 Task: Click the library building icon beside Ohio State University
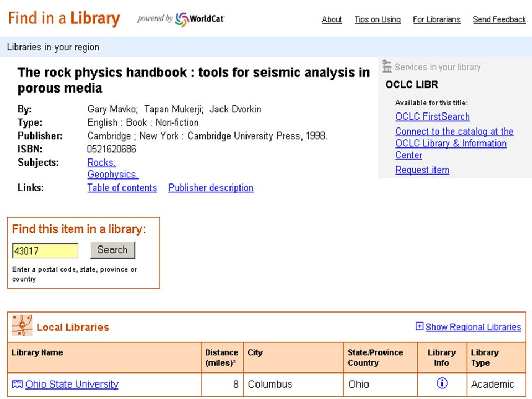17,383
